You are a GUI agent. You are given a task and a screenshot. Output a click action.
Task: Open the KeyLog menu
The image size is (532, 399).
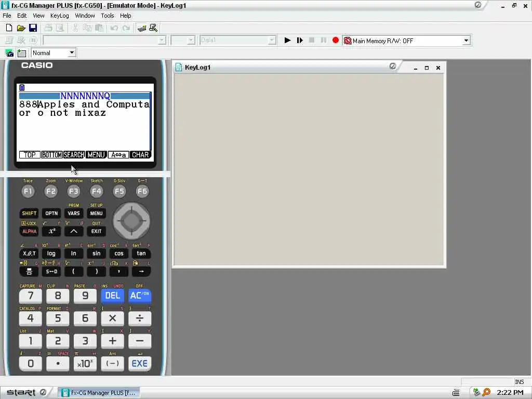coord(59,16)
